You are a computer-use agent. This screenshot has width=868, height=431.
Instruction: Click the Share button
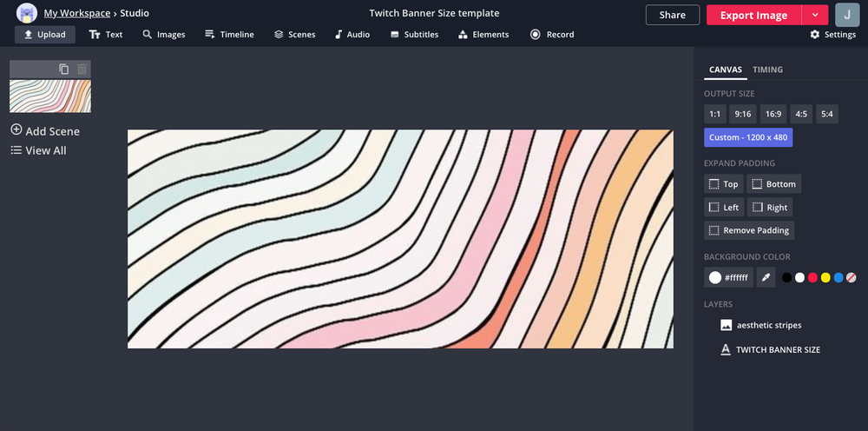click(x=672, y=15)
